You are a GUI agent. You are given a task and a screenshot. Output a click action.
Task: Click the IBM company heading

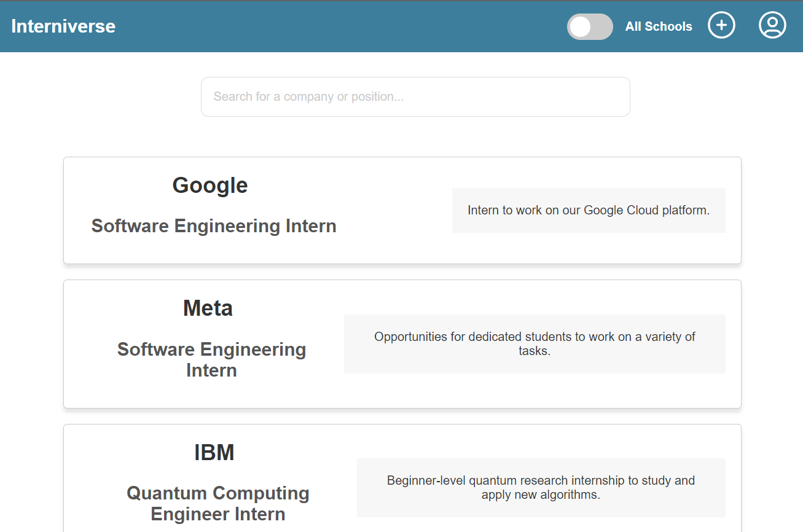(214, 452)
